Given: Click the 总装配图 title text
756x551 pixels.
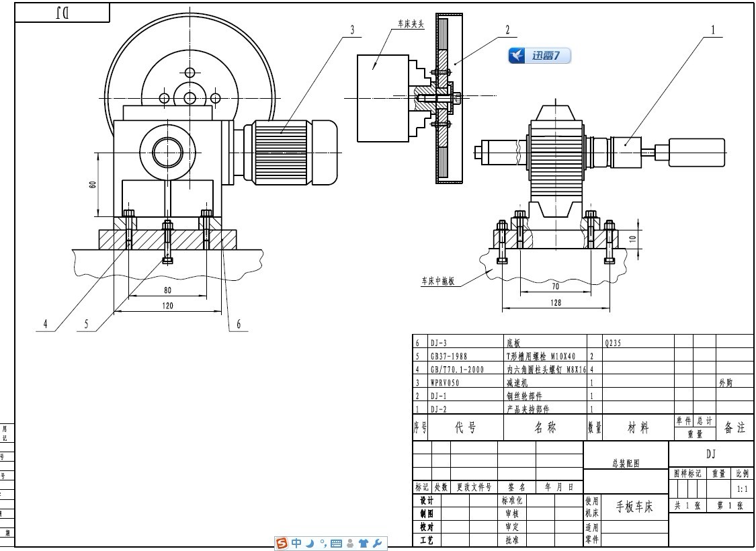Looking at the screenshot, I should click(x=626, y=463).
